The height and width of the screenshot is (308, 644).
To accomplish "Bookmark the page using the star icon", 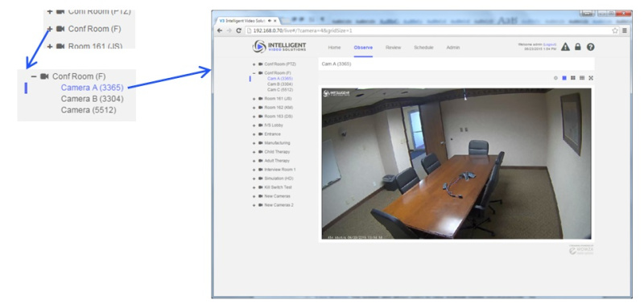I will pos(615,31).
